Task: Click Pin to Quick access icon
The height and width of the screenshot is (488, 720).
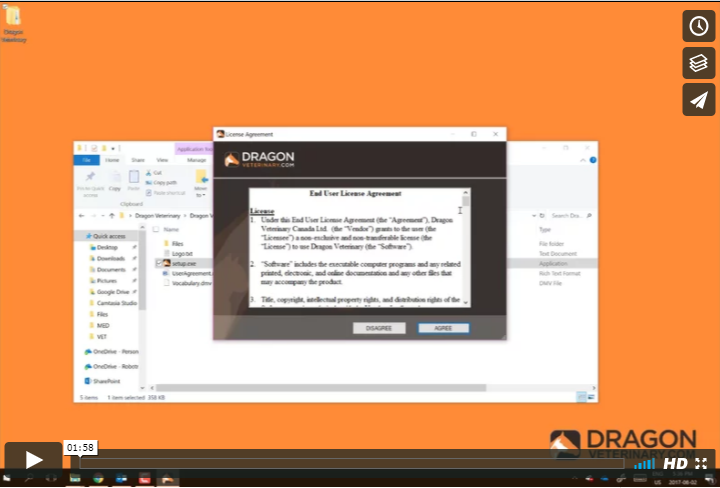Action: coord(90,184)
